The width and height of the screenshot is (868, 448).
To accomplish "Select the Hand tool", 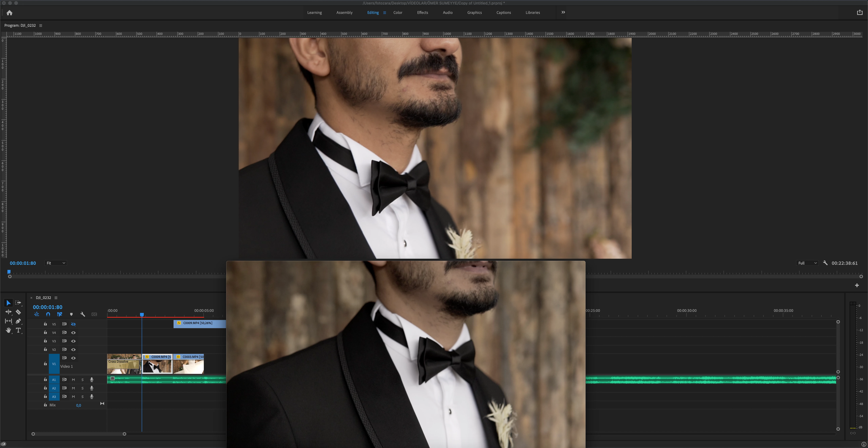I will (8, 330).
